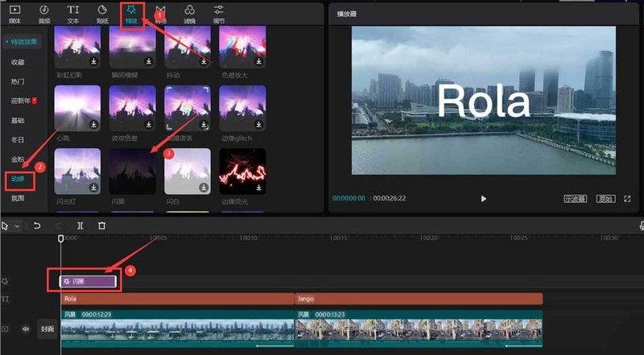Click the undo arrow in timeline toolbar
The width and height of the screenshot is (644, 355).
pos(37,226)
